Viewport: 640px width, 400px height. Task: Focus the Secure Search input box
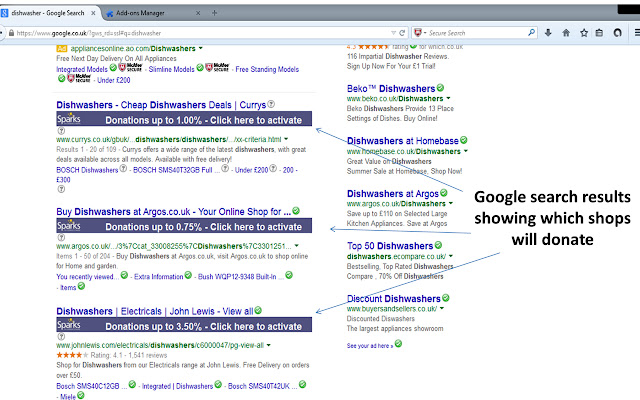click(476, 33)
